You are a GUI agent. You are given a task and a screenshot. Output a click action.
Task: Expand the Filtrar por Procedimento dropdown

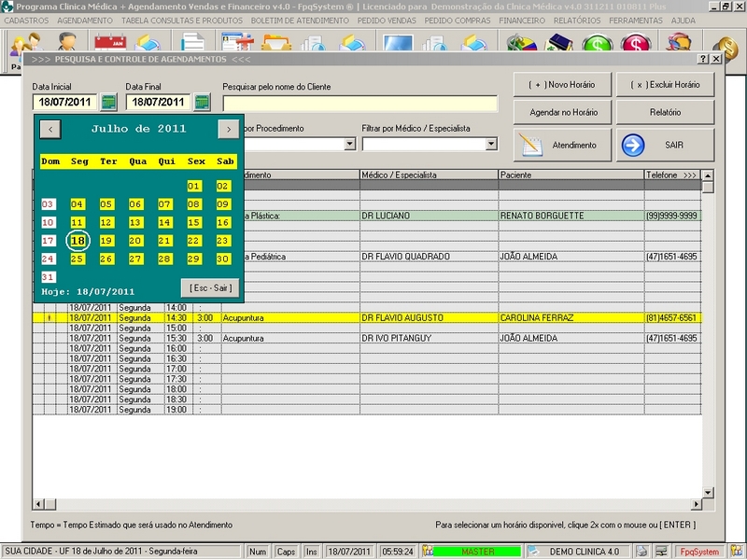tap(349, 145)
